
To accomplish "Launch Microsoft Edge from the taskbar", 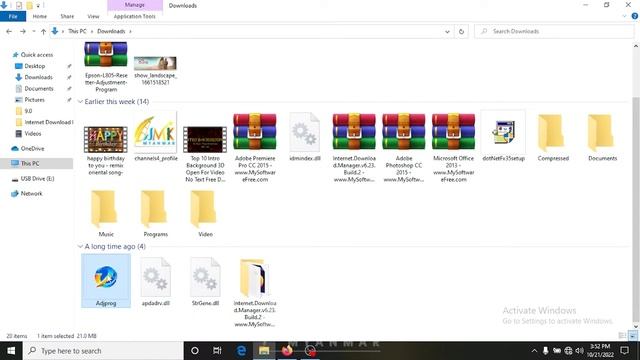I will [241, 351].
